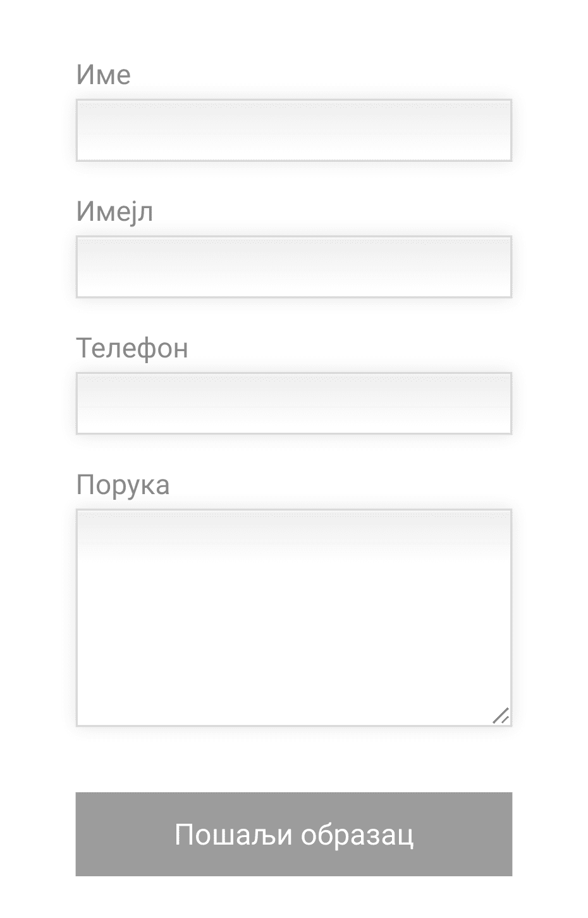Focus the Имејл input box
This screenshot has height=918, width=588.
[293, 267]
